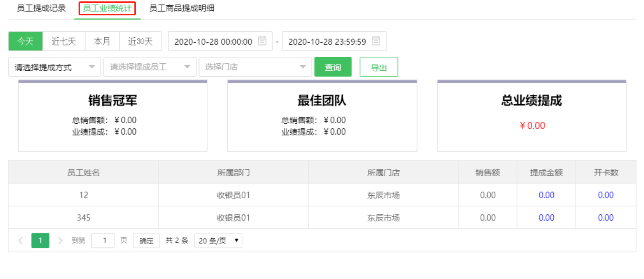Open the 20条/页 page size dropdown
The image size is (644, 279).
[x=218, y=240]
